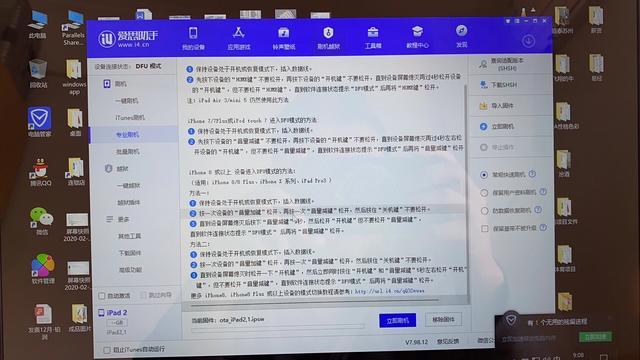The height and width of the screenshot is (360, 640).
Task: Select 批量刷机 in the sidebar
Action: 128,151
